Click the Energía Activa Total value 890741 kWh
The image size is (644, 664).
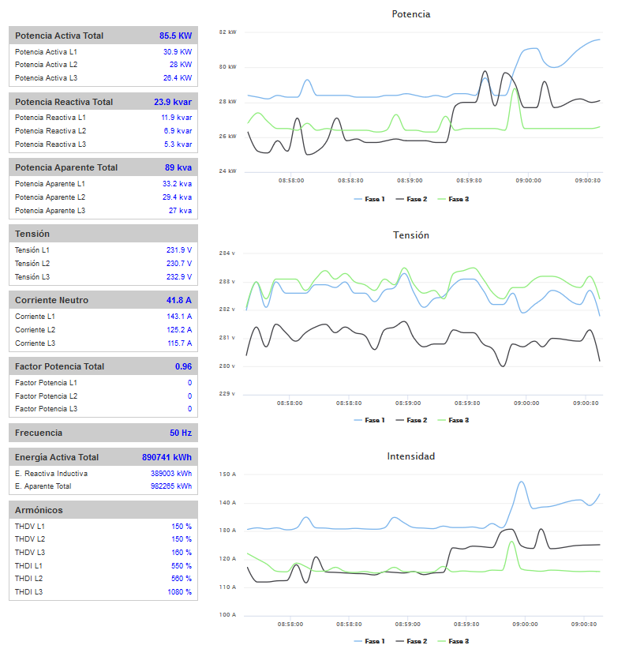coord(167,457)
